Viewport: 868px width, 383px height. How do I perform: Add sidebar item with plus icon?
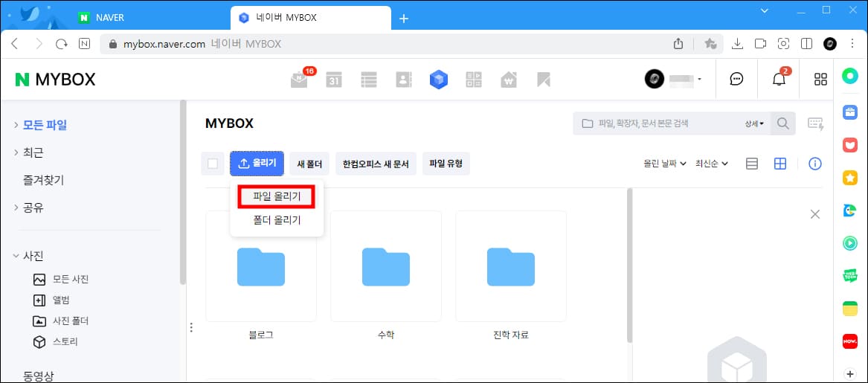click(849, 373)
